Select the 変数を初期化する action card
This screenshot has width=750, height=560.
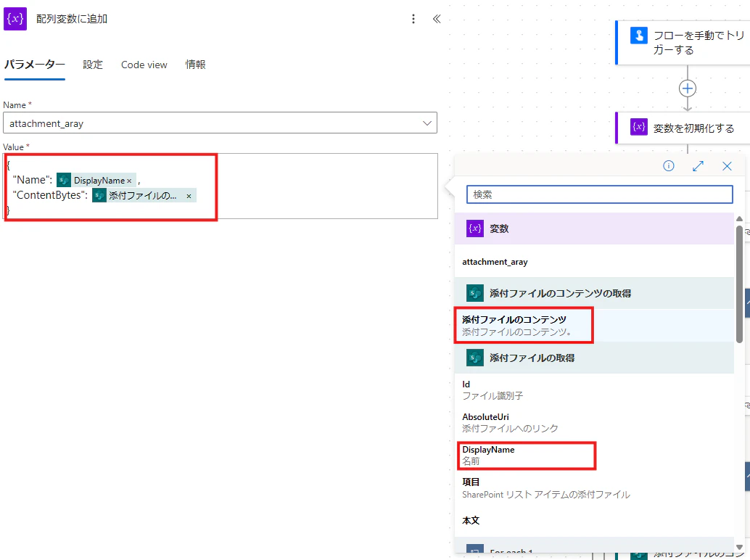[x=683, y=128]
